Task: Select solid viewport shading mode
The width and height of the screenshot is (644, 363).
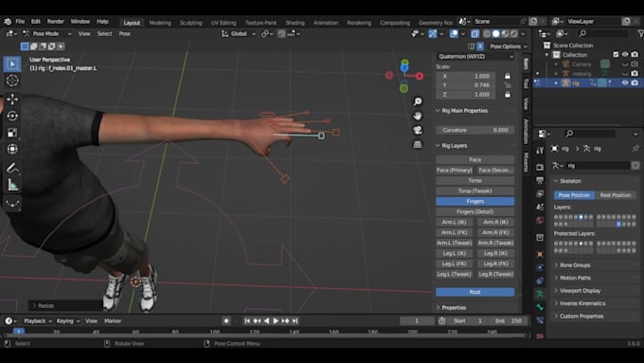Action: coord(495,34)
